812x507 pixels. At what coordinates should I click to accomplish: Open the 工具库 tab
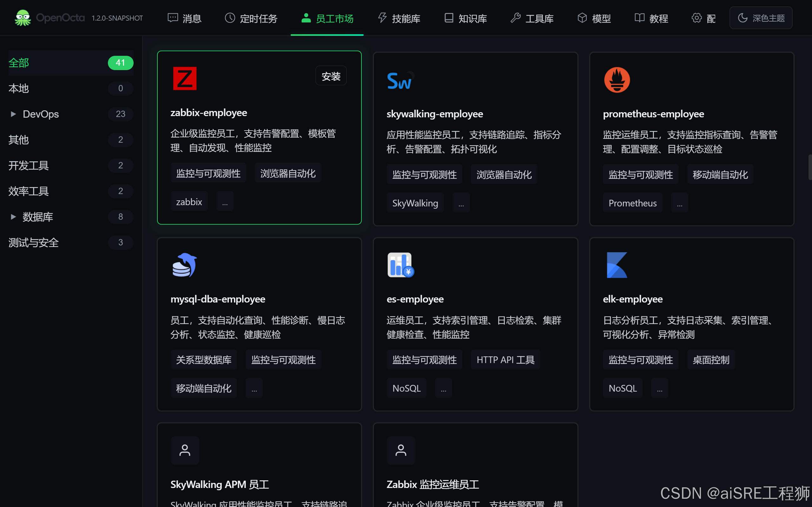[532, 18]
